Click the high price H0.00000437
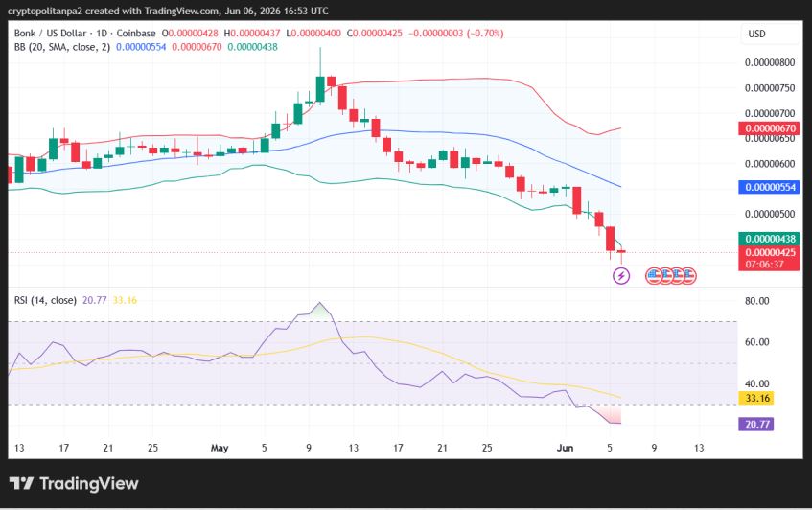Image resolution: width=812 pixels, height=510 pixels. (252, 34)
